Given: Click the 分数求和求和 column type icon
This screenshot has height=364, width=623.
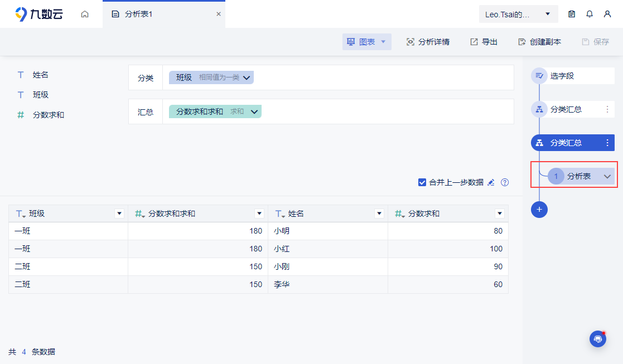Looking at the screenshot, I should click(140, 213).
